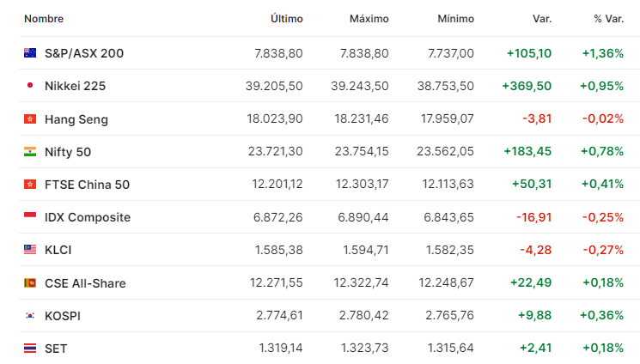Sort by the % Var. column header
Viewport: 640px width, 364px height.
click(x=608, y=19)
